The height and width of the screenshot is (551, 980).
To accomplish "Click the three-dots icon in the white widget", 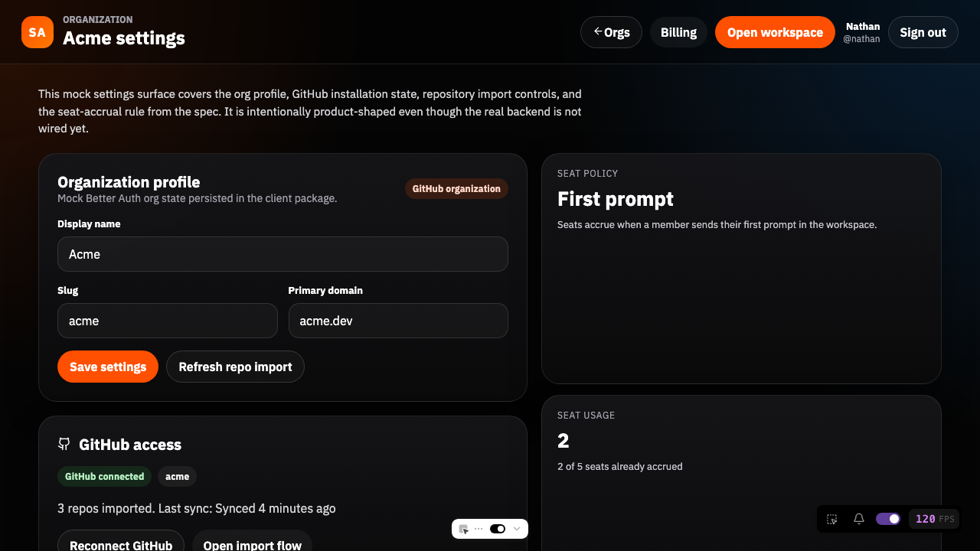I will 479,529.
